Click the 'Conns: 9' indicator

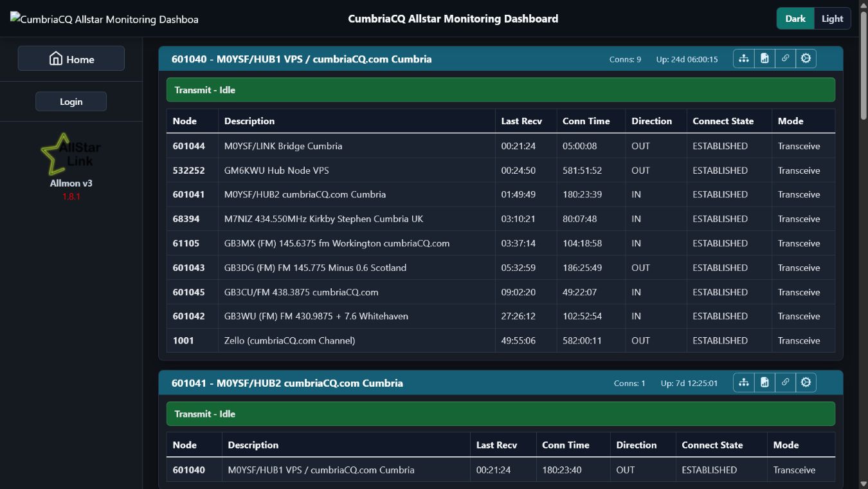click(x=625, y=59)
